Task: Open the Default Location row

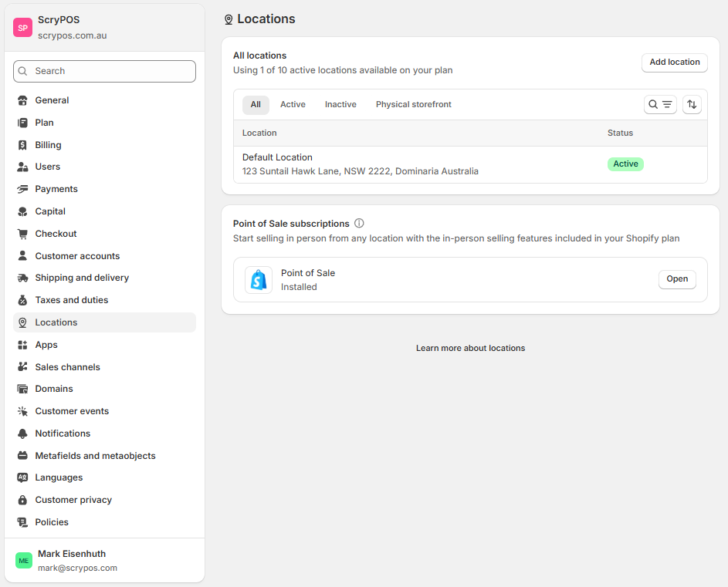Action: pos(470,164)
